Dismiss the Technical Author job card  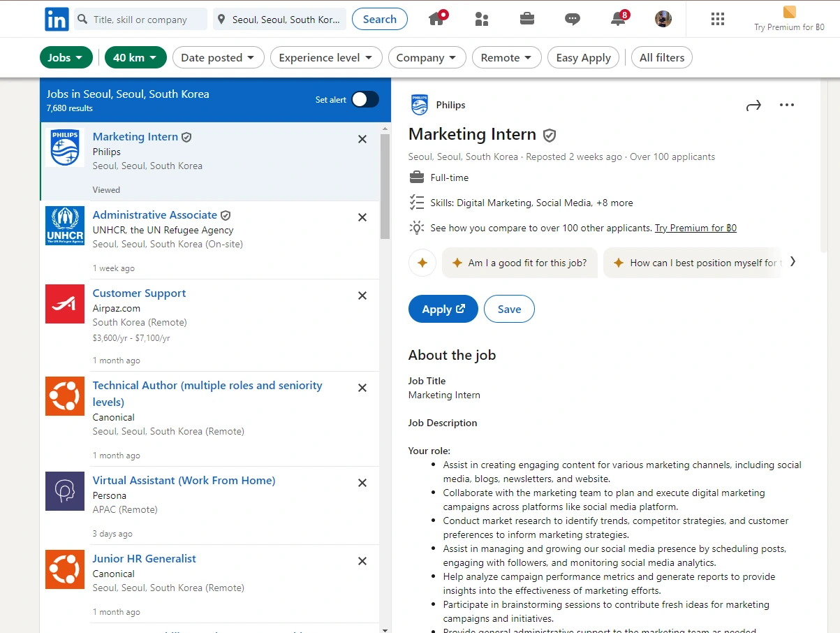click(x=362, y=388)
